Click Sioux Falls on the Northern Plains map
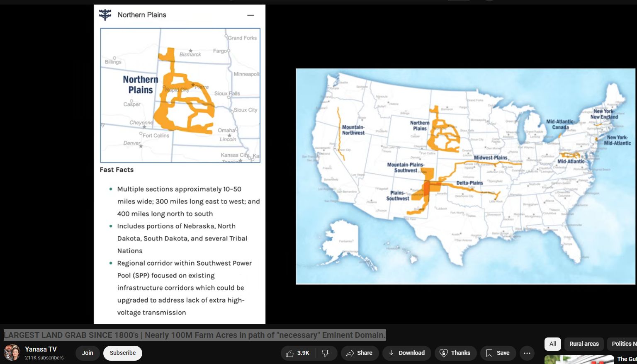This screenshot has height=364, width=637. coord(227,93)
